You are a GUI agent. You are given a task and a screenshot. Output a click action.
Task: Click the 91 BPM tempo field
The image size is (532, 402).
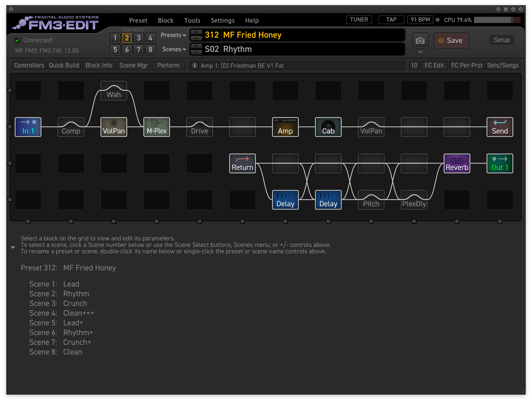420,20
